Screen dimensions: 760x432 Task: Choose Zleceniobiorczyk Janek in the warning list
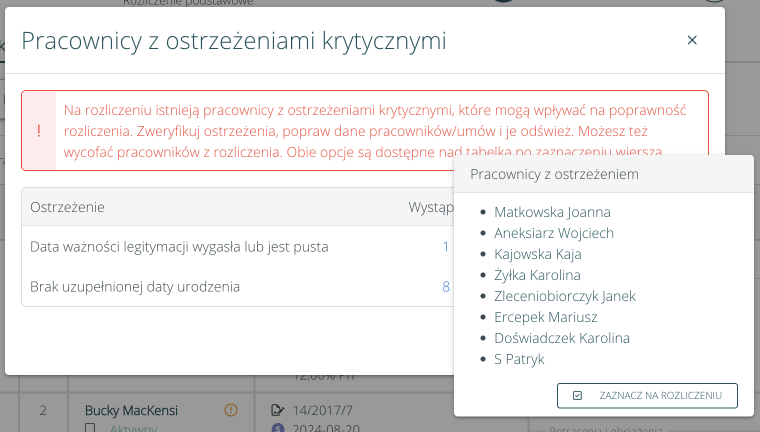click(x=564, y=296)
